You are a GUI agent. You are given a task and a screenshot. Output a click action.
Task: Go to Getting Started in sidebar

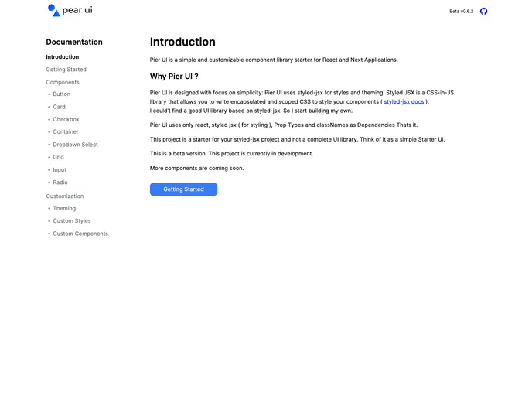[x=66, y=70]
